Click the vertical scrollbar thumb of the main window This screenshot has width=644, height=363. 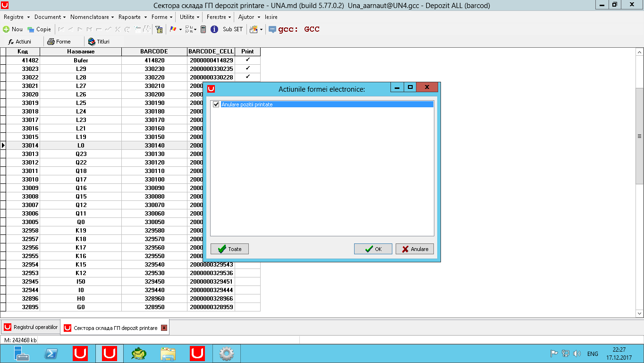[x=640, y=136]
